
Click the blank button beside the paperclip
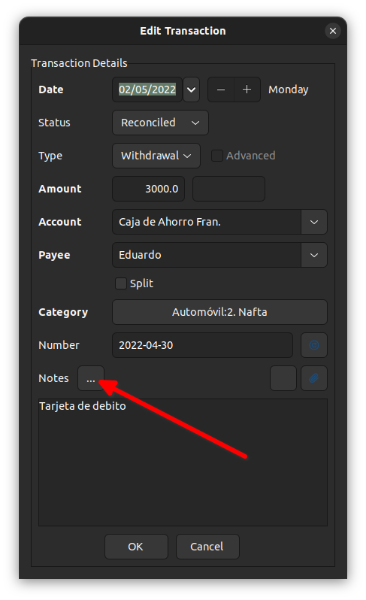pos(283,378)
